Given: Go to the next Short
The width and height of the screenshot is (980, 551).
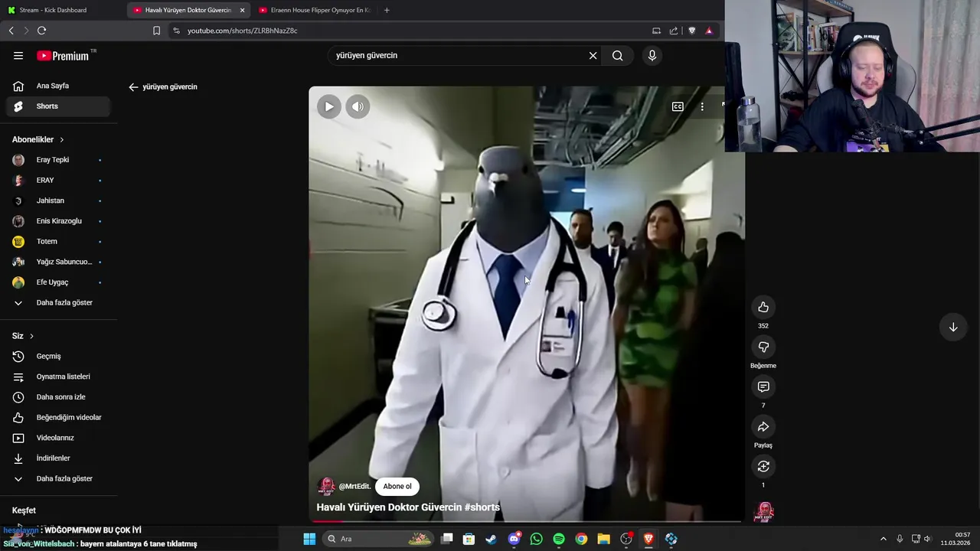Looking at the screenshot, I should tap(953, 328).
